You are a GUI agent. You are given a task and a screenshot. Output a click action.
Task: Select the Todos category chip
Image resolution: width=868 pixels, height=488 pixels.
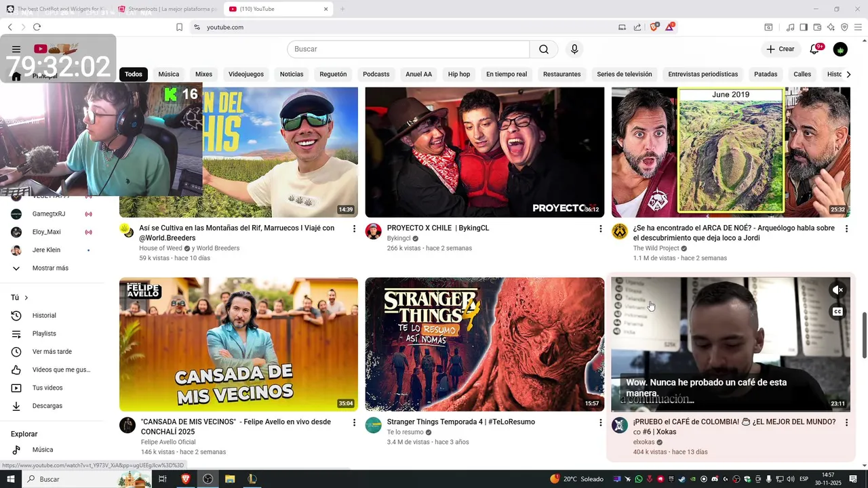(134, 75)
